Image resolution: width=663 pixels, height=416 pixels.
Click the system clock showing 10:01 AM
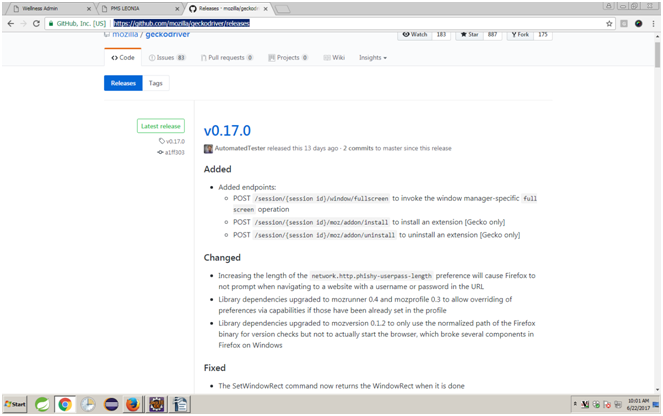pos(638,404)
